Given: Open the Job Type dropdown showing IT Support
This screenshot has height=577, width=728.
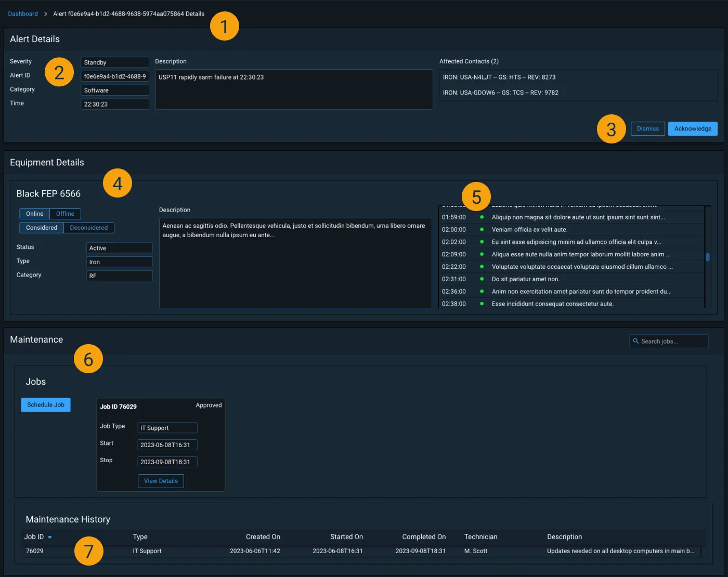Looking at the screenshot, I should click(167, 427).
